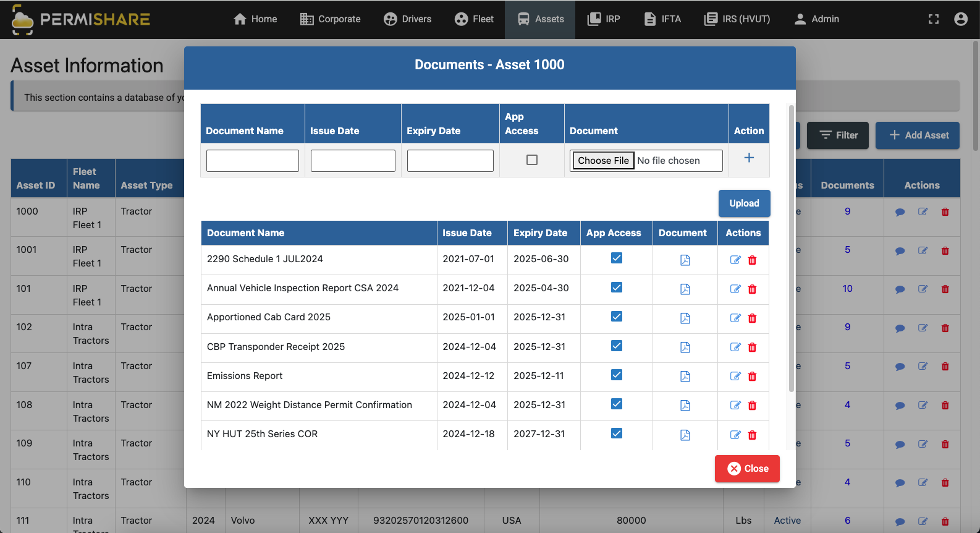Screen dimensions: 980x533
Task: Open PDF for Apportioned Cab Card 2025
Action: (685, 318)
